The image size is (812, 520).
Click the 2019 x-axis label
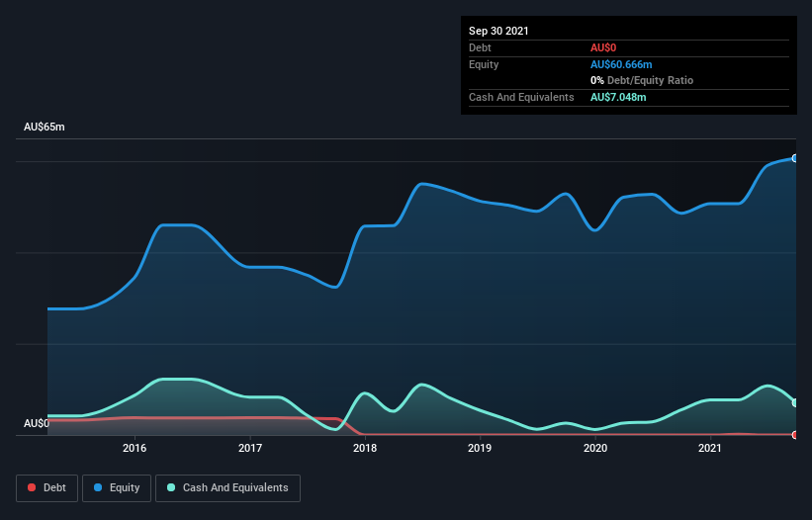(x=480, y=448)
